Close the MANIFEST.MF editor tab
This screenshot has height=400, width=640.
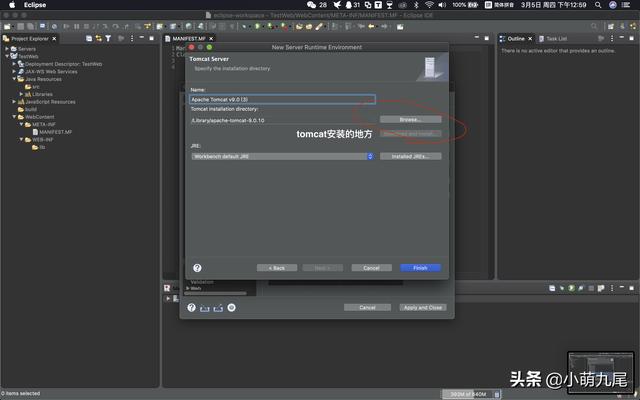point(211,38)
